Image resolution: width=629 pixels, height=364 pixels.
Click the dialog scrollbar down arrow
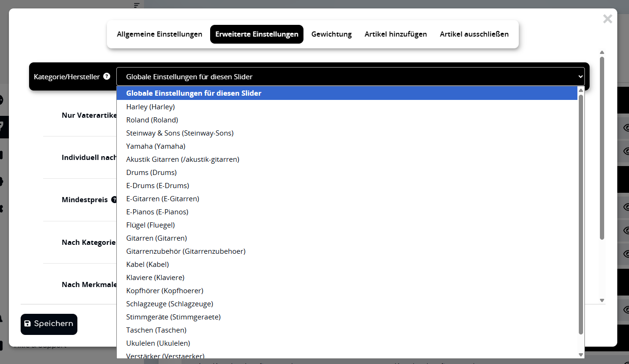pos(602,300)
